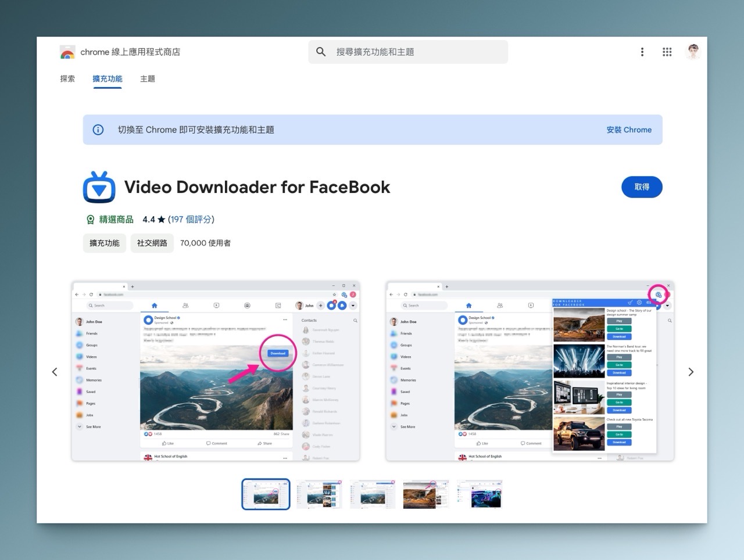Viewport: 744px width, 560px height.
Task: Click the 精選商品 featured badge
Action: (x=110, y=220)
